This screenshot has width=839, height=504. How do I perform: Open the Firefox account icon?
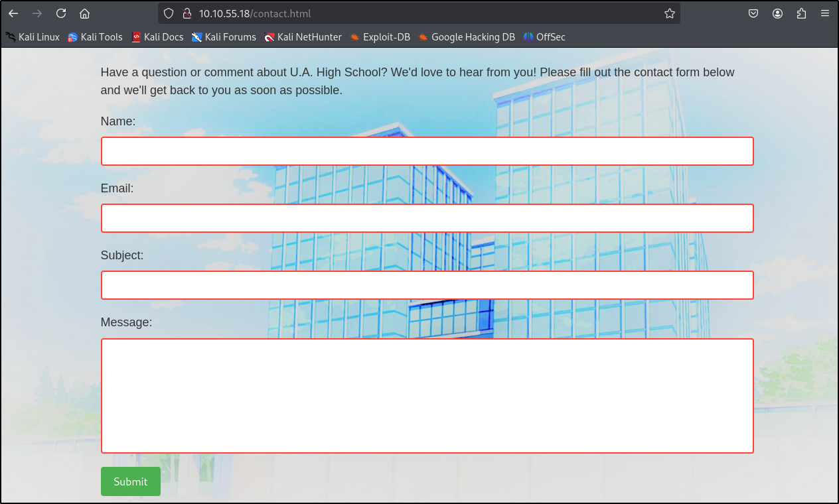pos(777,13)
